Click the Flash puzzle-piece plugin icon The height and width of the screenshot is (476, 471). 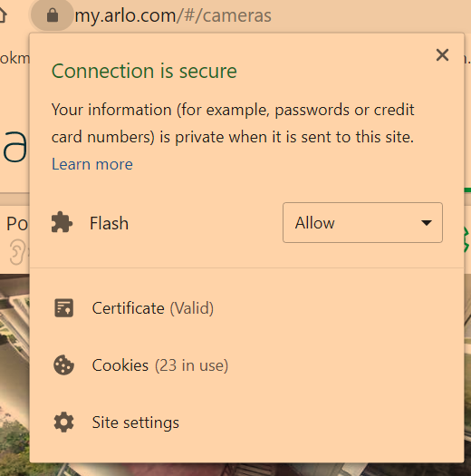point(62,222)
